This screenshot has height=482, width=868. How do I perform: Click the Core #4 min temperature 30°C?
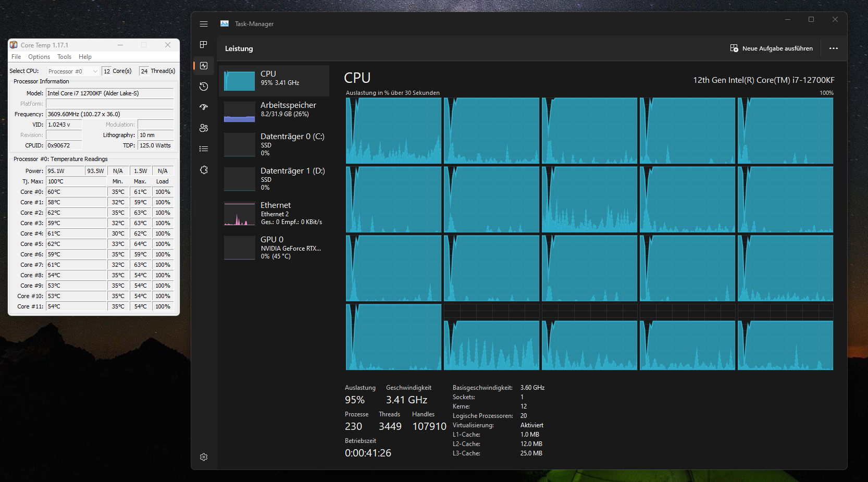118,233
